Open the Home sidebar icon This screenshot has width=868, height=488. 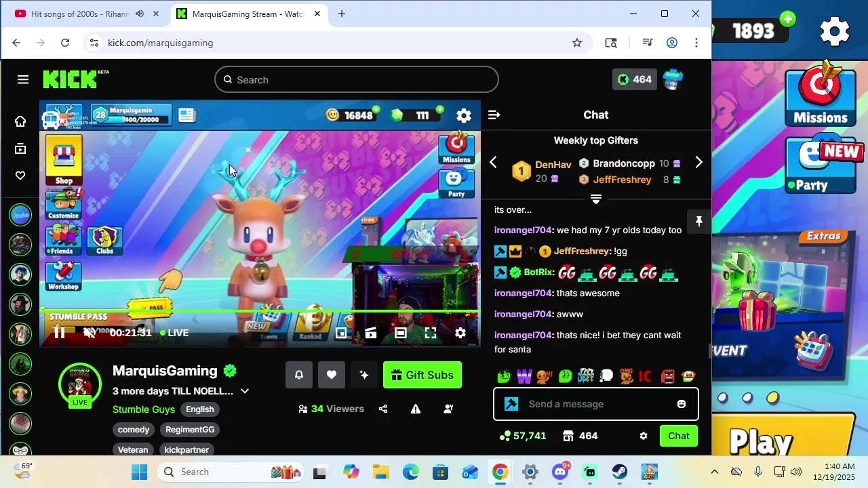pos(20,121)
